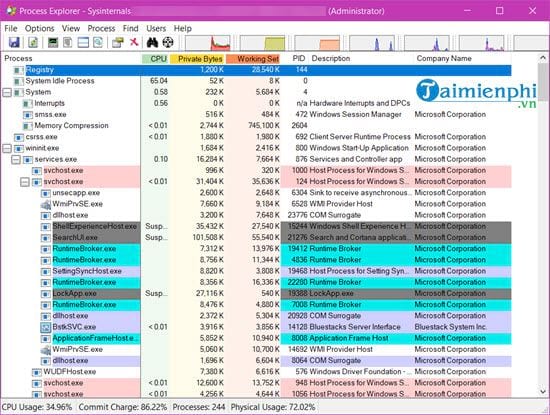Select the ShellExperienceHost.exe row

tap(256, 227)
